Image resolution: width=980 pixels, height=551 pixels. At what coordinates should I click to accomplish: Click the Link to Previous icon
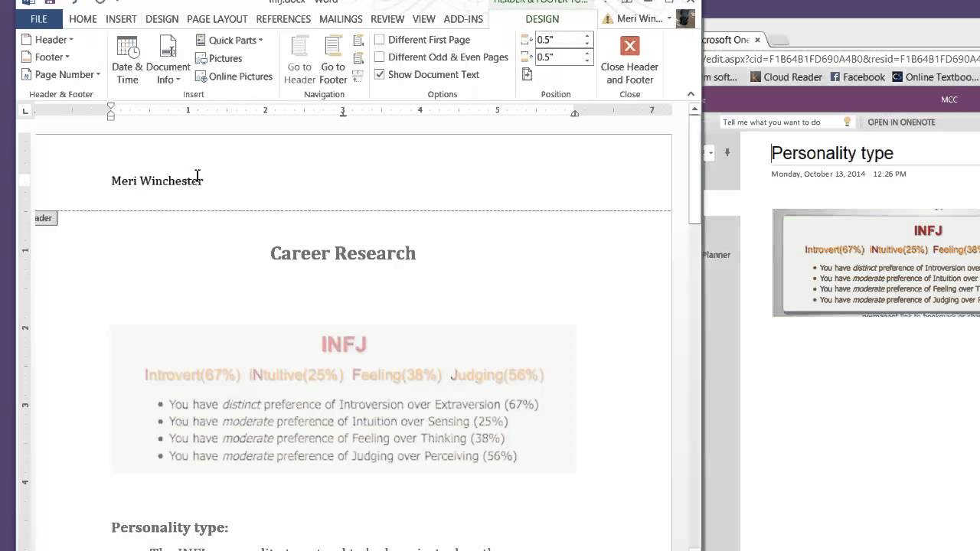[358, 76]
